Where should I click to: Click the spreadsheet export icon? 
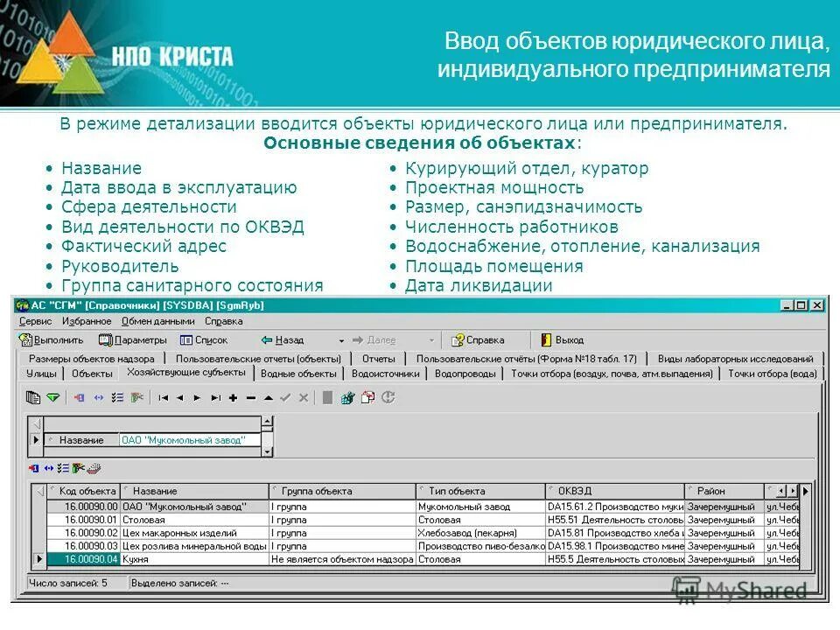[347, 397]
